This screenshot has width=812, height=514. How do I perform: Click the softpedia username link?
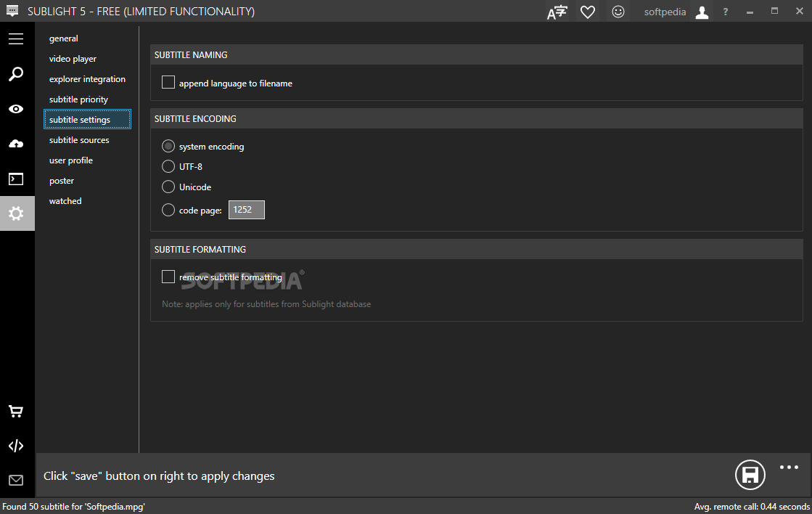coord(665,12)
